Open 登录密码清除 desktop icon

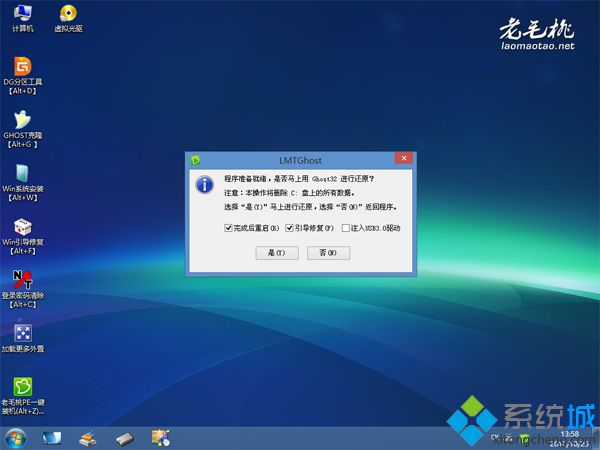[x=23, y=289]
